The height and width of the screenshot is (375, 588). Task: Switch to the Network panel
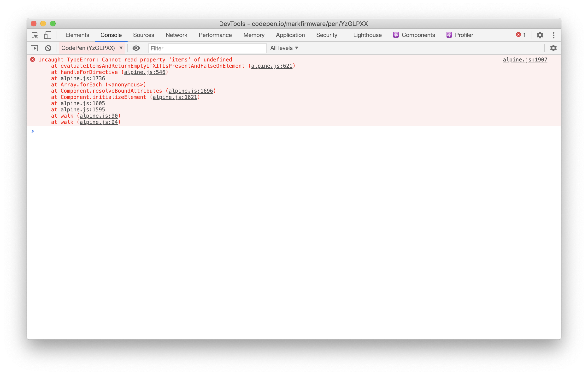coord(176,35)
